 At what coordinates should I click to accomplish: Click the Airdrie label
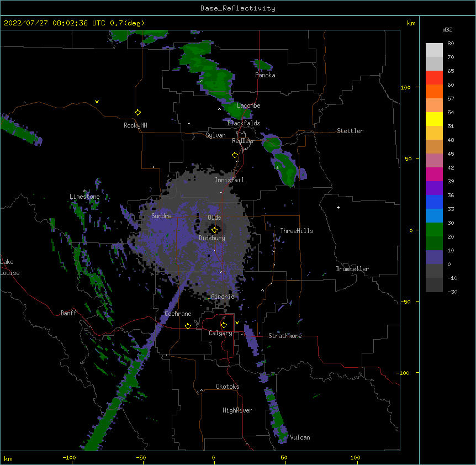point(223,297)
